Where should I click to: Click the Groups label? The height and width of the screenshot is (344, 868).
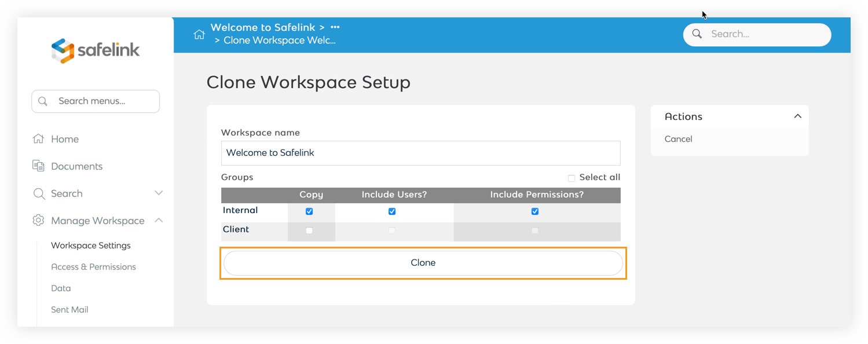[237, 177]
